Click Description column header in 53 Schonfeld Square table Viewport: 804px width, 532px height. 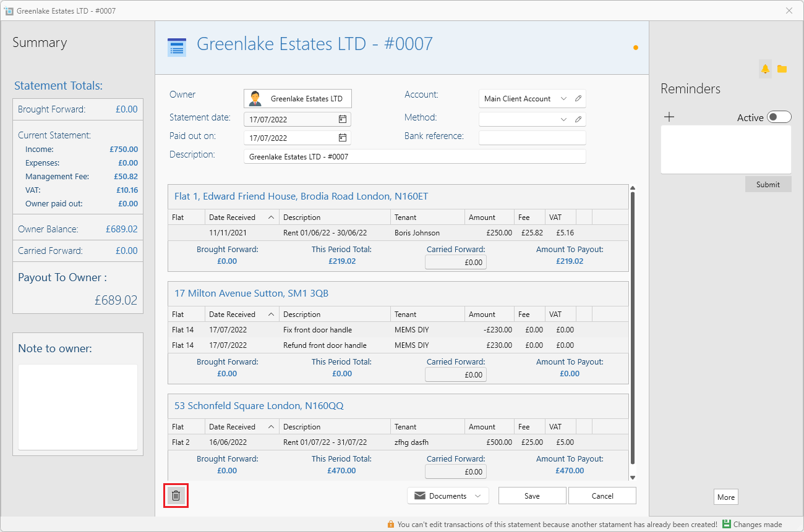coord(335,426)
